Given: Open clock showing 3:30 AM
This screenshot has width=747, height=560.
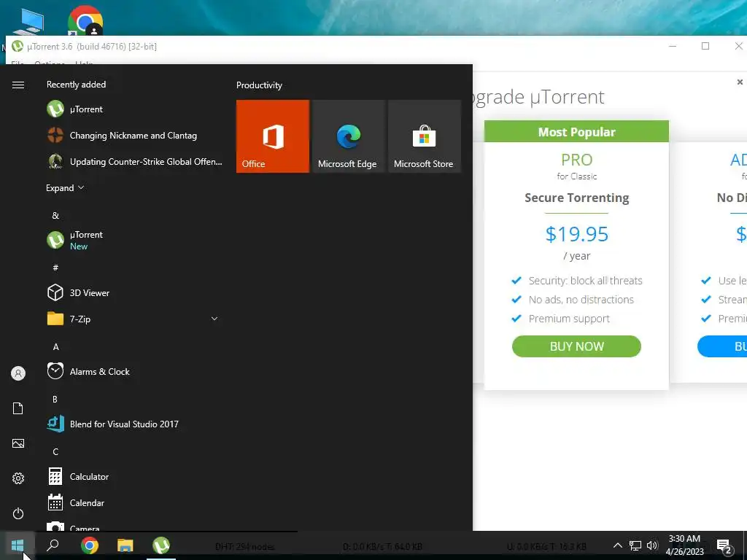Looking at the screenshot, I should (684, 545).
